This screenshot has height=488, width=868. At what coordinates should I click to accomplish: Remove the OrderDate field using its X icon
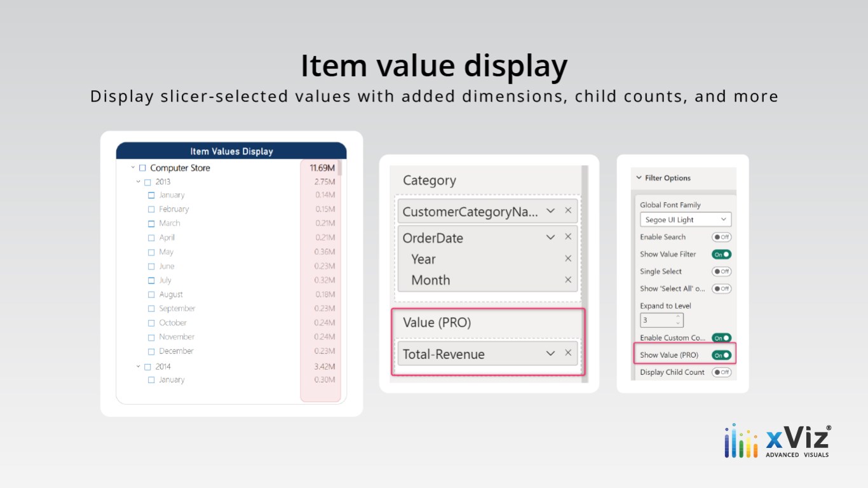[568, 236]
